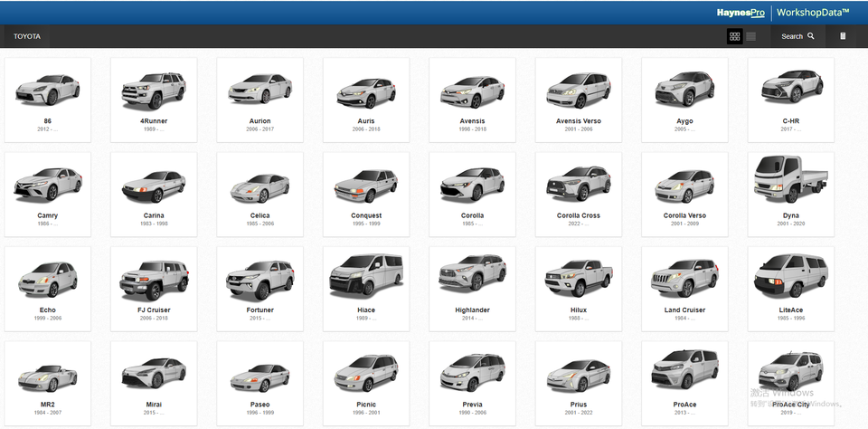Click the Camry model name link
The image size is (868, 429).
tap(47, 215)
